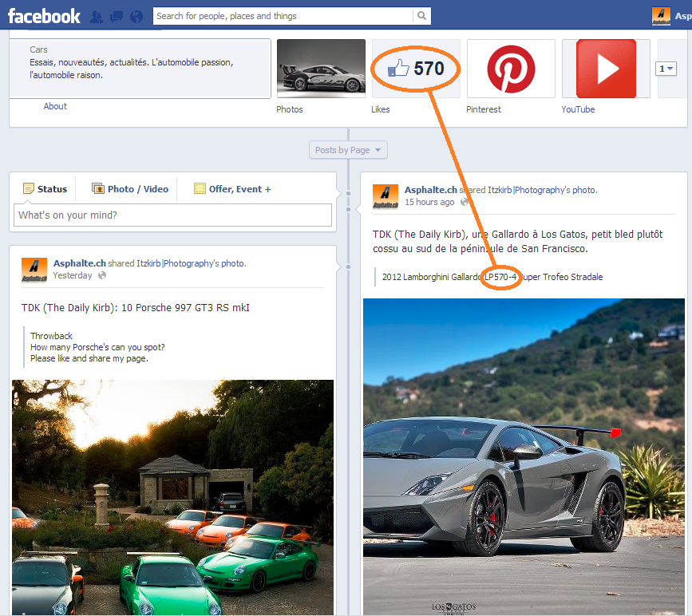Open the Photos link below the thumbnail
The image size is (692, 616).
click(x=290, y=109)
